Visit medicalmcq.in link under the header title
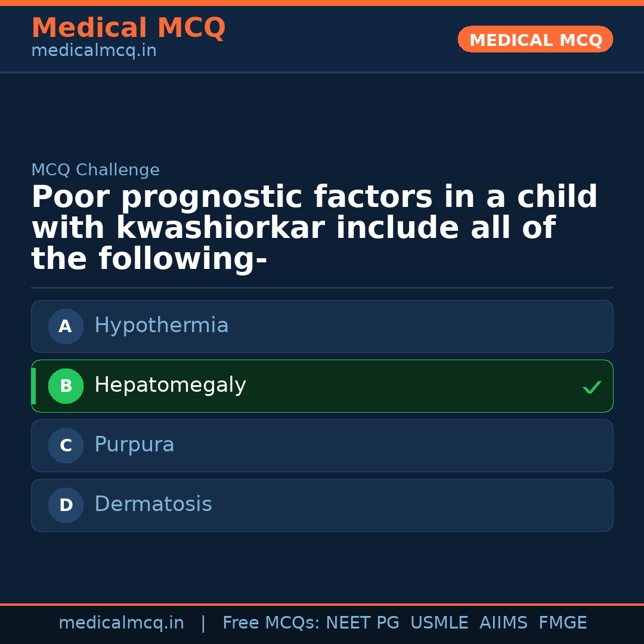 tap(94, 51)
